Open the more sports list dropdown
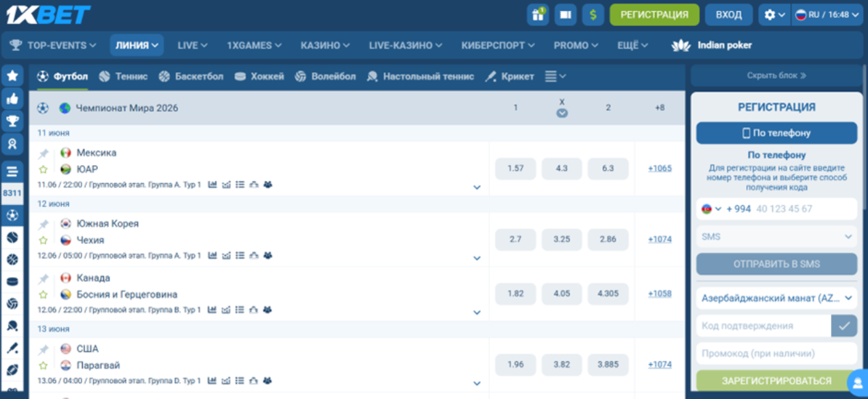Viewport: 868px width, 399px height. [556, 76]
